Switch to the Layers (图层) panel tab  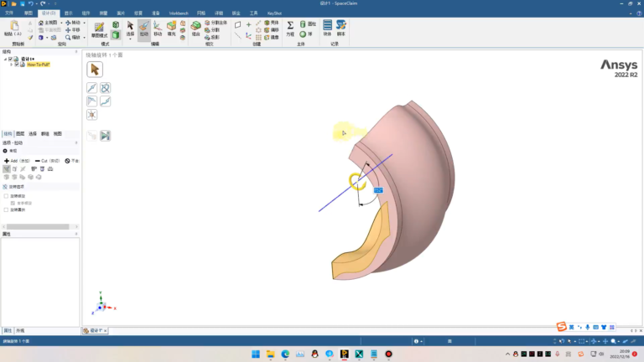(x=20, y=134)
